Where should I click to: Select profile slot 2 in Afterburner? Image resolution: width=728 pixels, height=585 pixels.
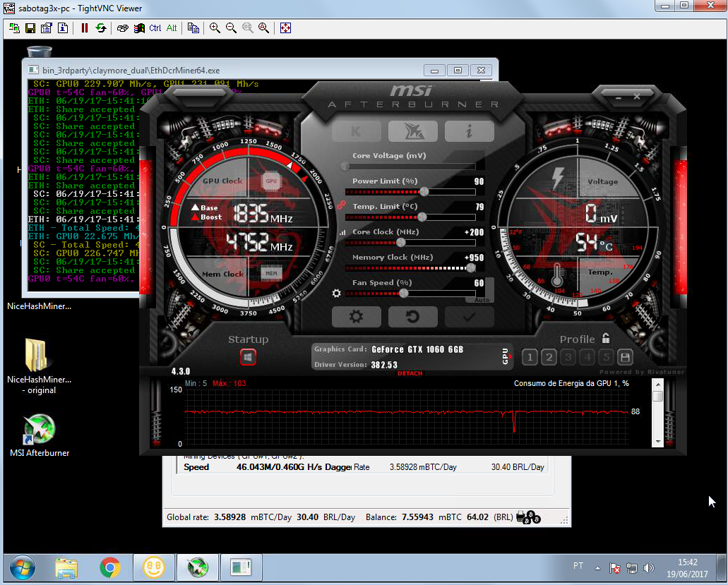coord(549,357)
